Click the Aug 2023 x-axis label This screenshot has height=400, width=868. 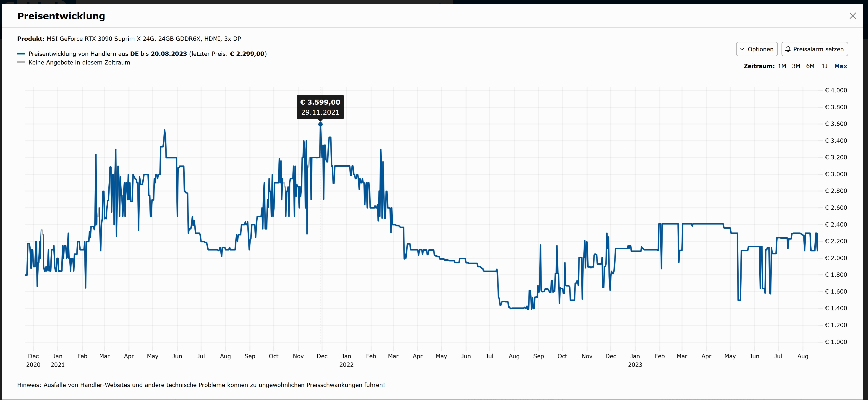coord(803,356)
